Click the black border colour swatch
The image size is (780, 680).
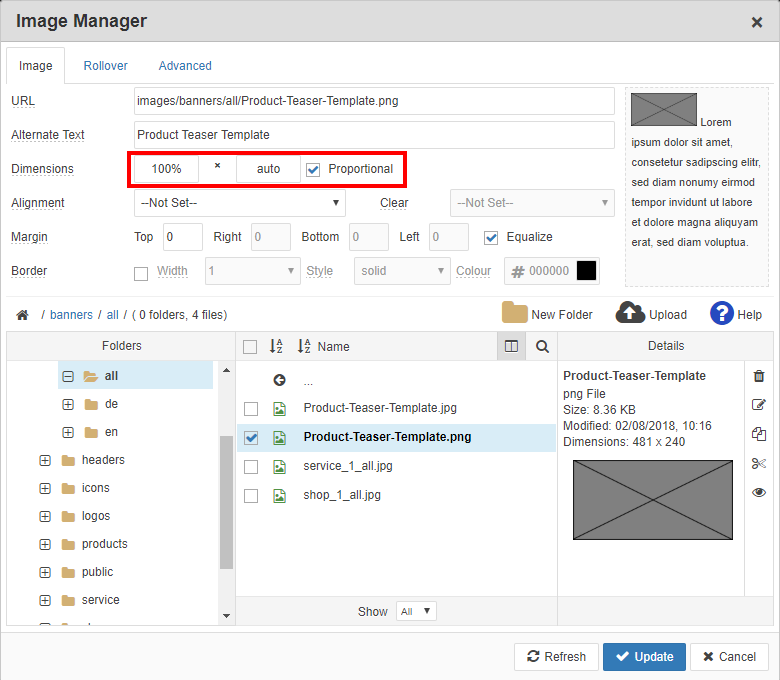[586, 271]
